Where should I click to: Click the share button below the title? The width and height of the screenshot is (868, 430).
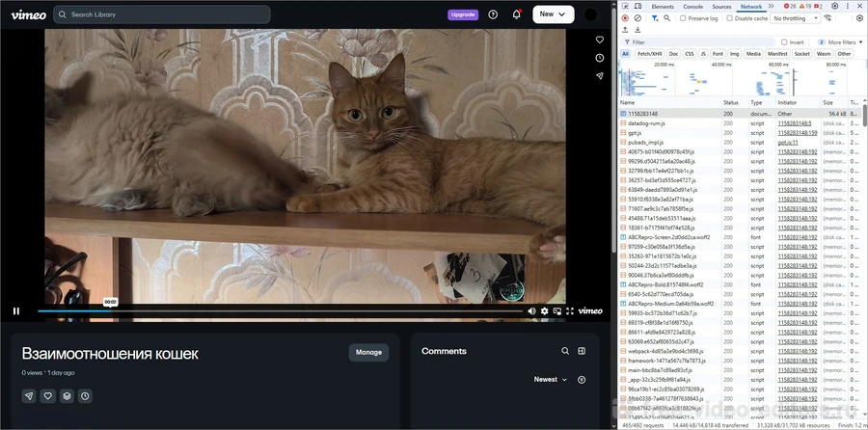tap(29, 395)
